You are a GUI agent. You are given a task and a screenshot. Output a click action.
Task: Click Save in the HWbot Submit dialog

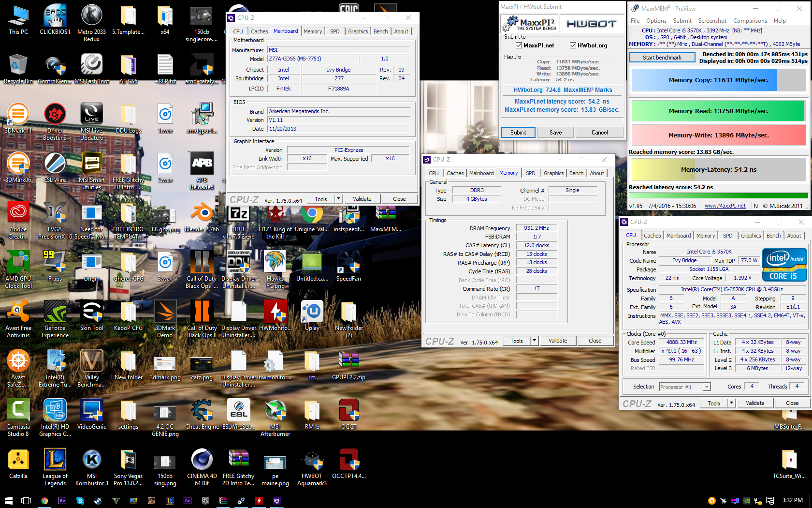(x=556, y=133)
